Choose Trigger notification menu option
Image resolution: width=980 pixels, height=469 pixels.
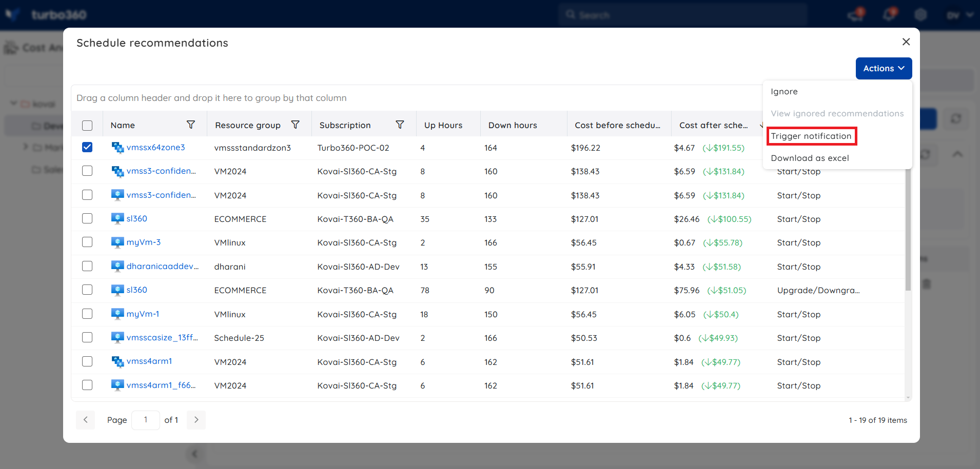click(811, 136)
